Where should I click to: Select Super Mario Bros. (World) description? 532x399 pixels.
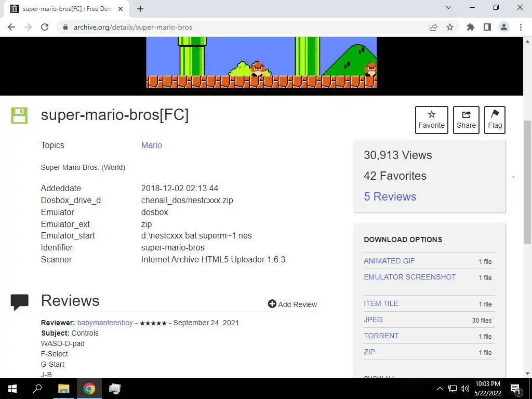pos(83,167)
